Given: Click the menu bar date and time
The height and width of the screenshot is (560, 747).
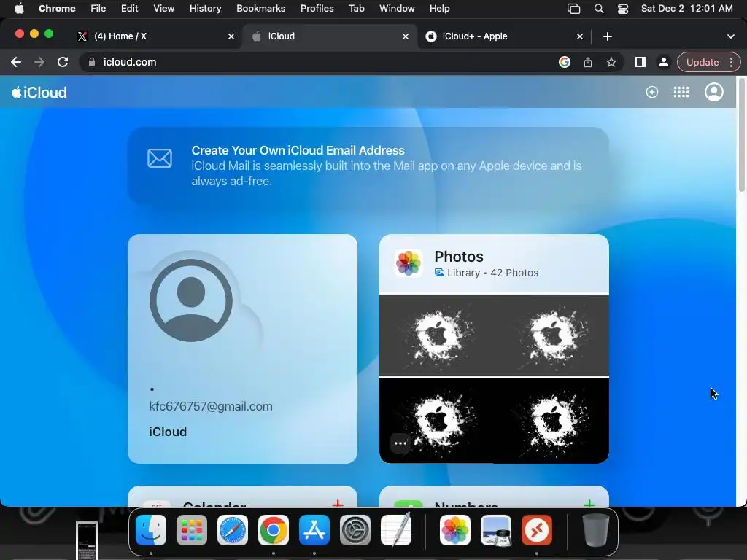Looking at the screenshot, I should (x=686, y=9).
